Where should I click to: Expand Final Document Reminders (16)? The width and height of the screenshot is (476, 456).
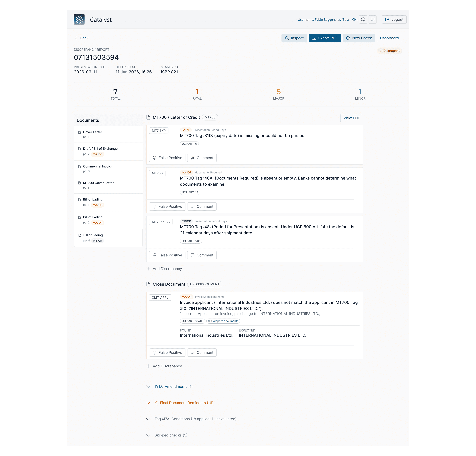[x=180, y=403]
